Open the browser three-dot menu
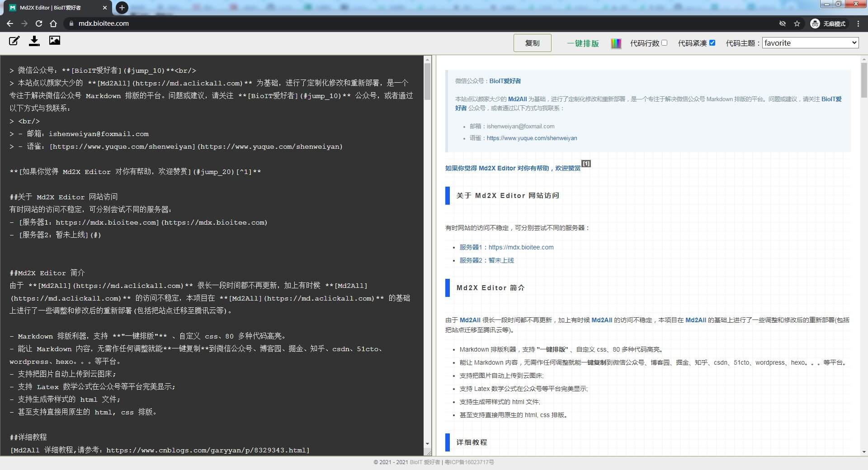Screen dimensions: 868x470 point(858,23)
